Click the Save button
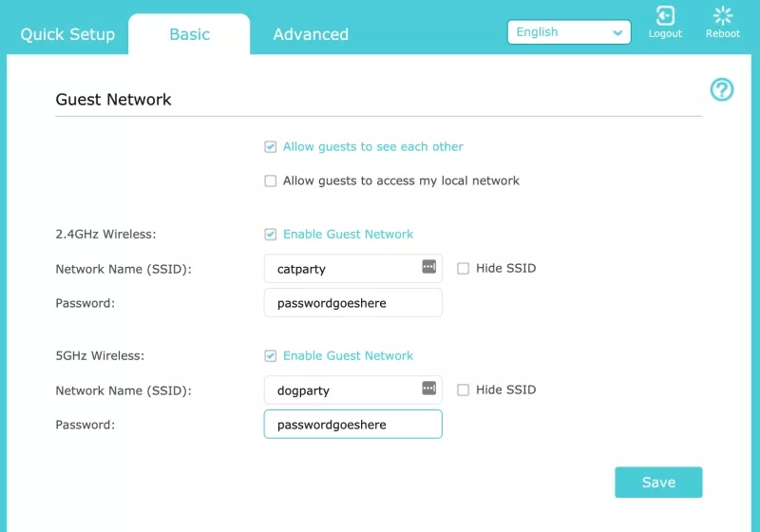 [658, 482]
